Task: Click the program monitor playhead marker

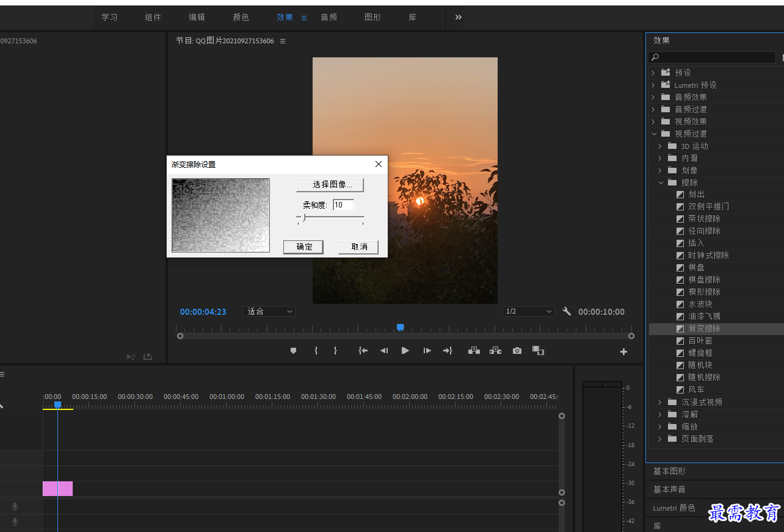Action: (400, 328)
